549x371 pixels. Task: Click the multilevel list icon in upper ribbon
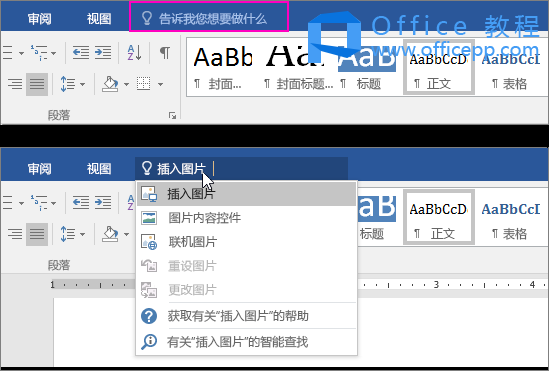(39, 53)
